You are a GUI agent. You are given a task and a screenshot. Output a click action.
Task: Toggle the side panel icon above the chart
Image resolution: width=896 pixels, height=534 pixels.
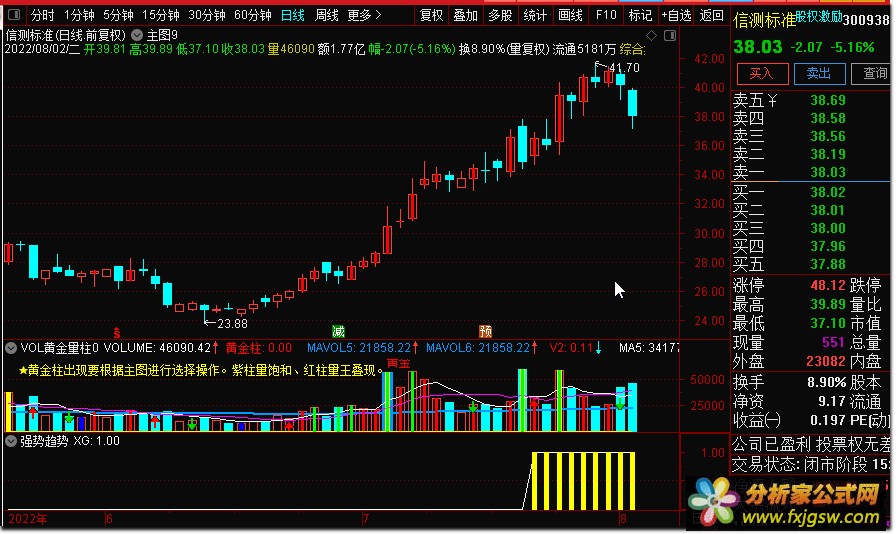pyautogui.click(x=670, y=35)
